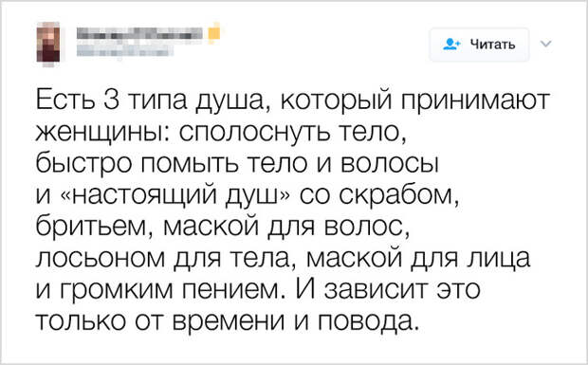Click the Читать follow button
Screen dimensions: 588x365
pyautogui.click(x=479, y=45)
